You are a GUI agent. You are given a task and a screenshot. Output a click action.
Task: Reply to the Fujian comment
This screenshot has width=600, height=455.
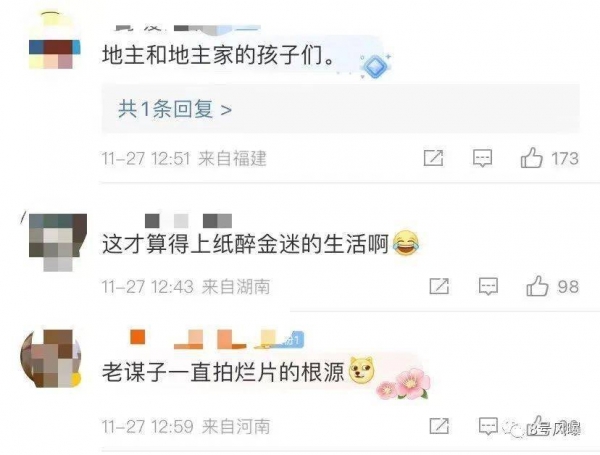click(482, 158)
